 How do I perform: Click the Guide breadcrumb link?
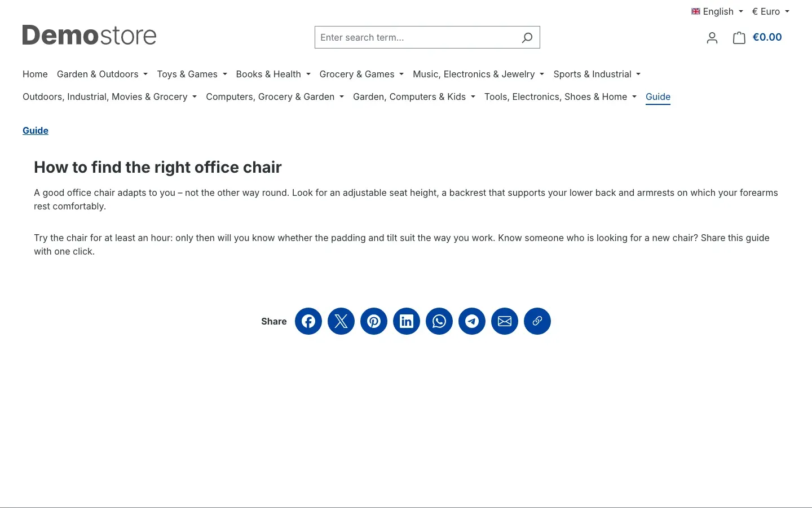click(x=36, y=130)
